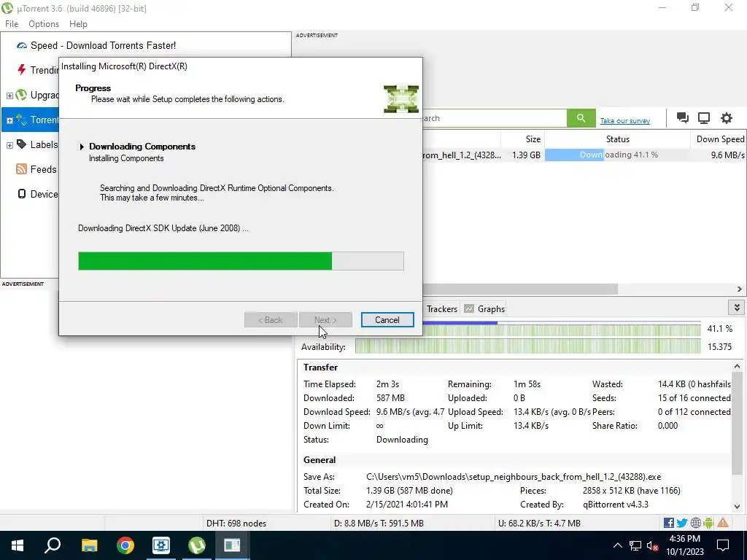
Task: Collapse the detail pane with double chevron
Action: point(737,308)
